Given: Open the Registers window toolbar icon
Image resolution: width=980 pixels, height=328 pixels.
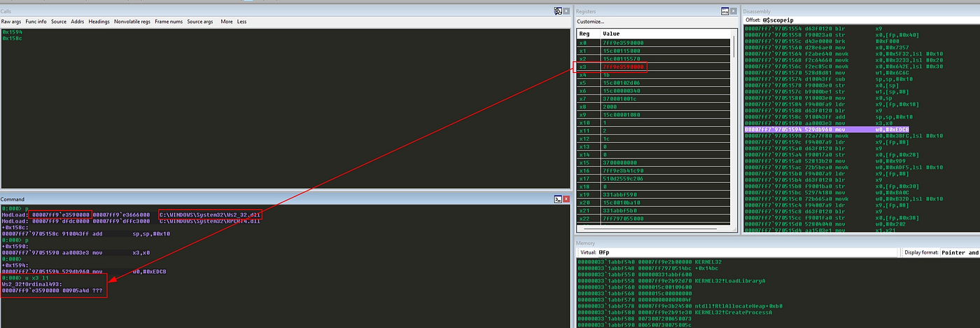Looking at the screenshot, I should [x=725, y=11].
